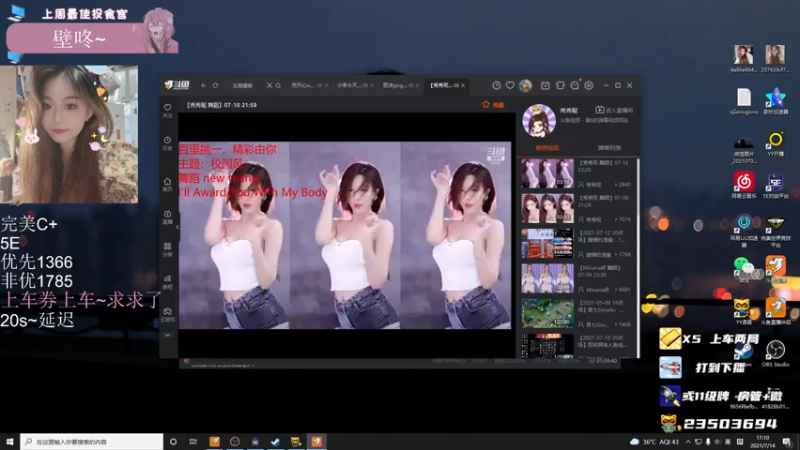Open the streamer's round avatar

(x=539, y=120)
